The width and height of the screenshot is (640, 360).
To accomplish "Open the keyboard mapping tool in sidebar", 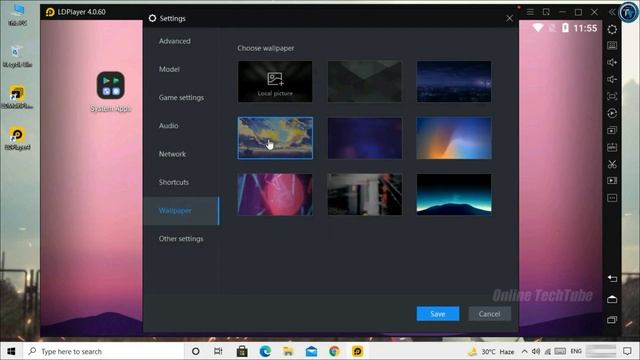I will point(612,45).
